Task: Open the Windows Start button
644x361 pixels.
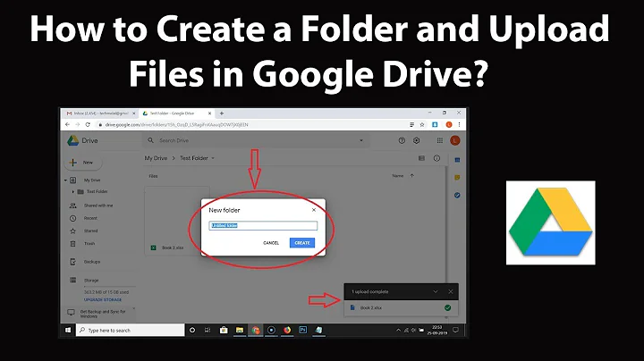Action: click(x=68, y=330)
